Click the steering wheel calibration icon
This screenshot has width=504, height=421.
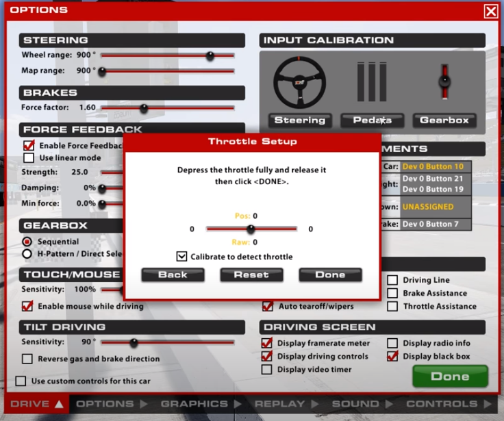[299, 82]
